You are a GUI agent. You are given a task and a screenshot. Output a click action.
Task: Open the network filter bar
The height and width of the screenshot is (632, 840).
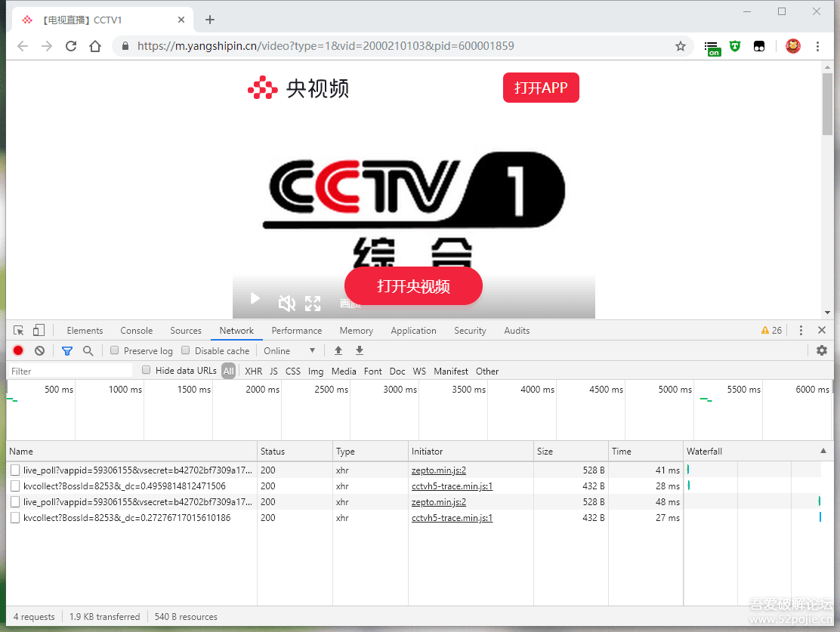[x=66, y=350]
